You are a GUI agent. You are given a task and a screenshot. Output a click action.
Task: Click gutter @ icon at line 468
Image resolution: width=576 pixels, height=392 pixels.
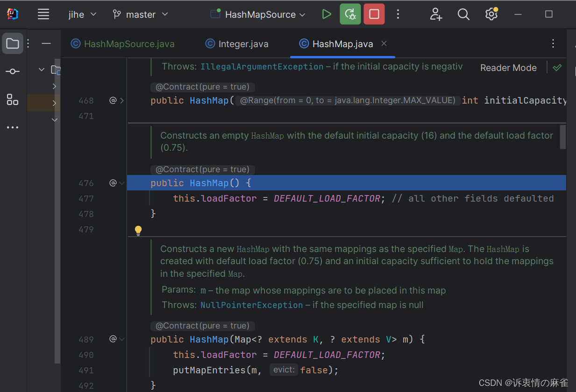(x=113, y=100)
